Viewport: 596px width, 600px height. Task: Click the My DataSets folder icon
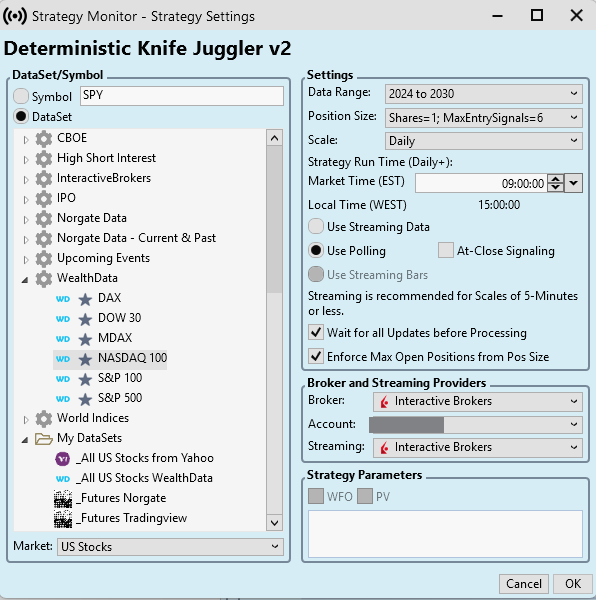tap(44, 439)
